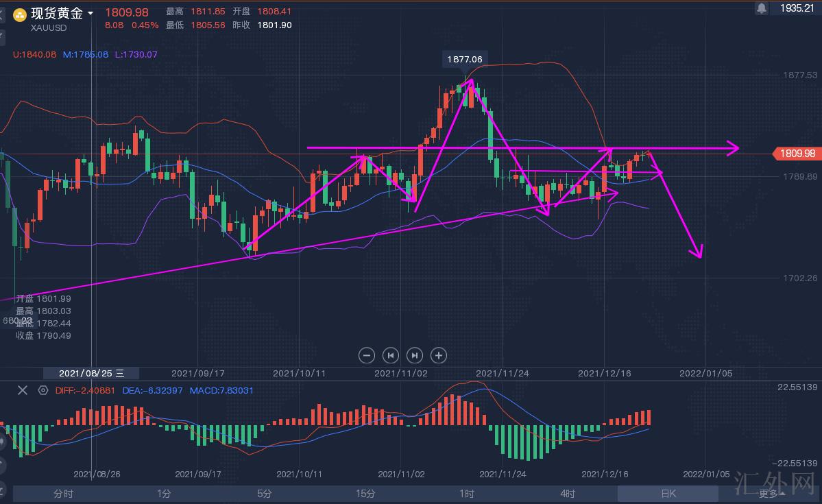Viewport: 822px width, 504px height.
Task: Click the 1877.06 high price marker
Action: pyautogui.click(x=464, y=59)
